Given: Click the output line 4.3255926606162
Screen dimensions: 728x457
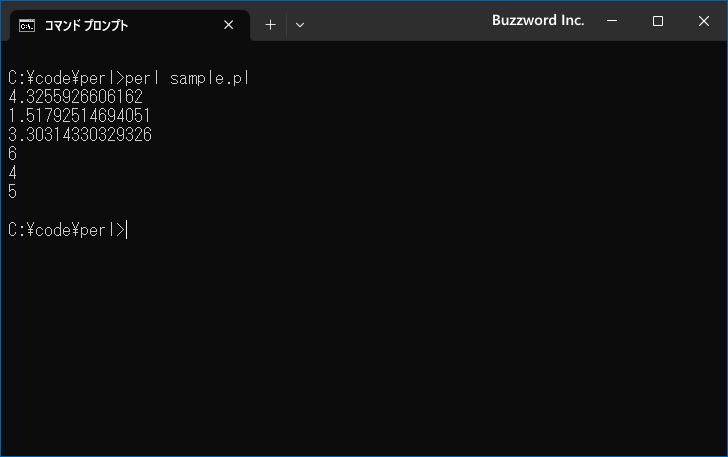Looking at the screenshot, I should [x=75, y=97].
